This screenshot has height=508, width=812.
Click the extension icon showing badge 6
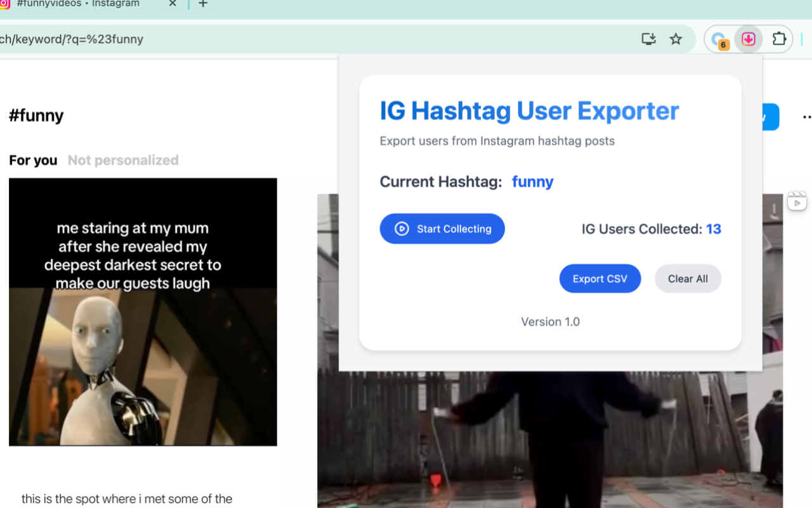pos(719,39)
